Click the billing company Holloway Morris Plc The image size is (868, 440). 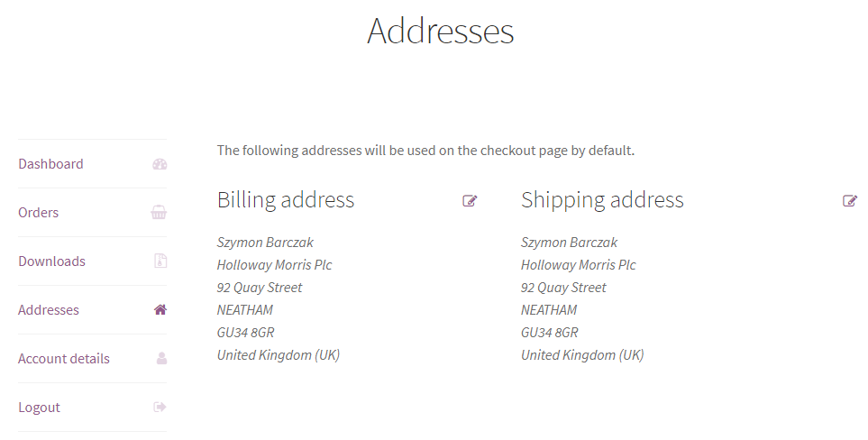[x=274, y=265]
